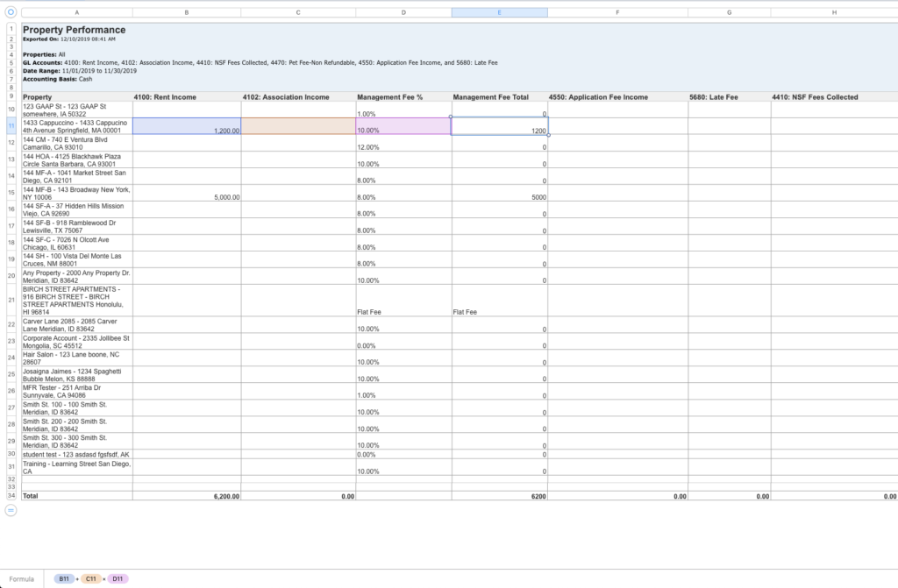Click the Management Fee Total heading
This screenshot has width=898, height=588.
point(499,96)
